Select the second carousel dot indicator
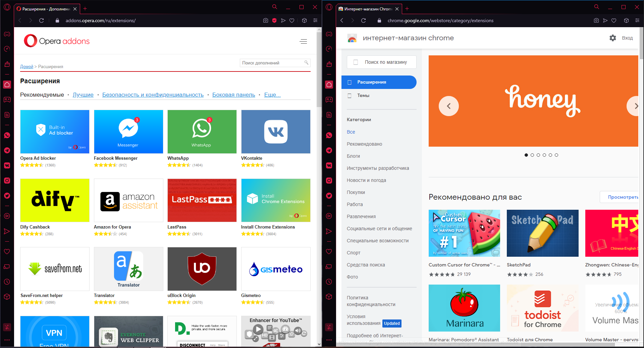 pyautogui.click(x=532, y=155)
